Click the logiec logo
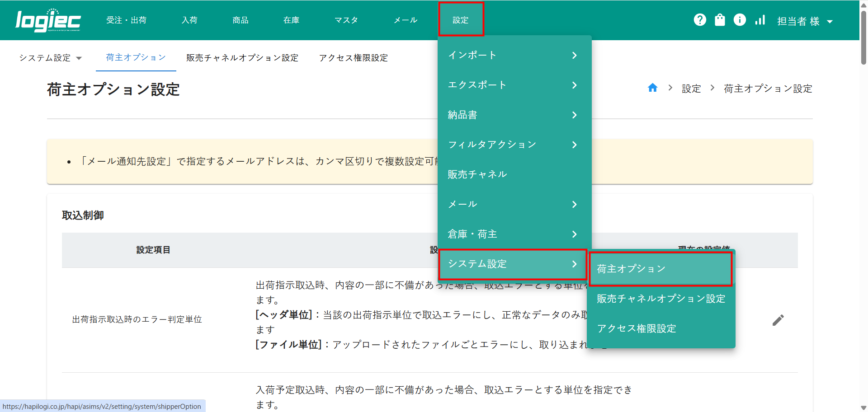 48,20
